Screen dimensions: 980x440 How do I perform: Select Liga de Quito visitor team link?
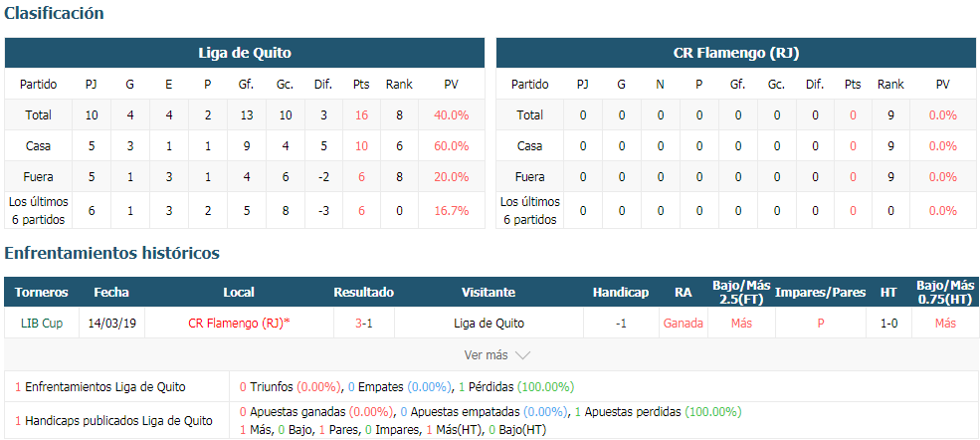click(489, 324)
